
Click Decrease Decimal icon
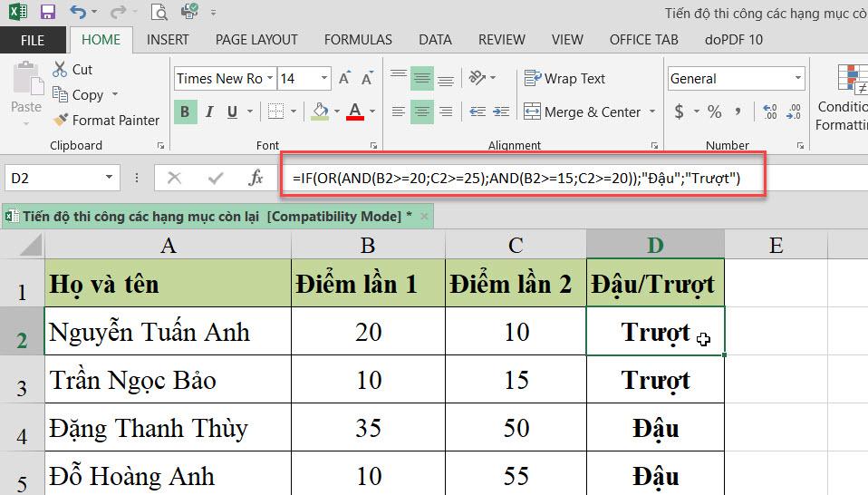[794, 112]
